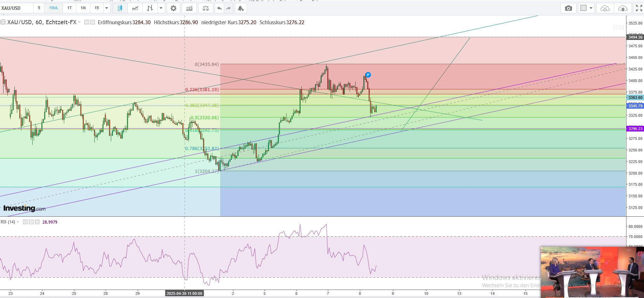Toggle fullscreen mode icon
Viewport: 644px width, 298px height.
(x=639, y=8)
